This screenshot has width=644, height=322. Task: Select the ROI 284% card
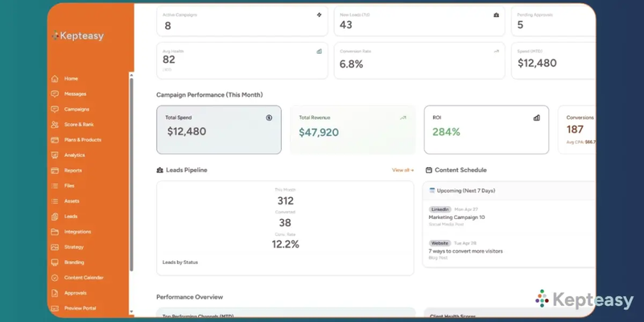[486, 130]
